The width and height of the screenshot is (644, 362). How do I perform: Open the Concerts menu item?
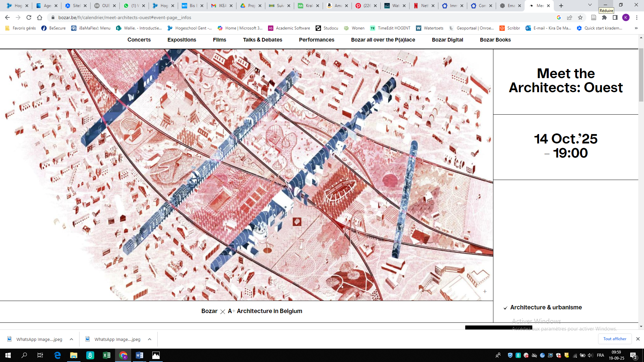pos(139,40)
